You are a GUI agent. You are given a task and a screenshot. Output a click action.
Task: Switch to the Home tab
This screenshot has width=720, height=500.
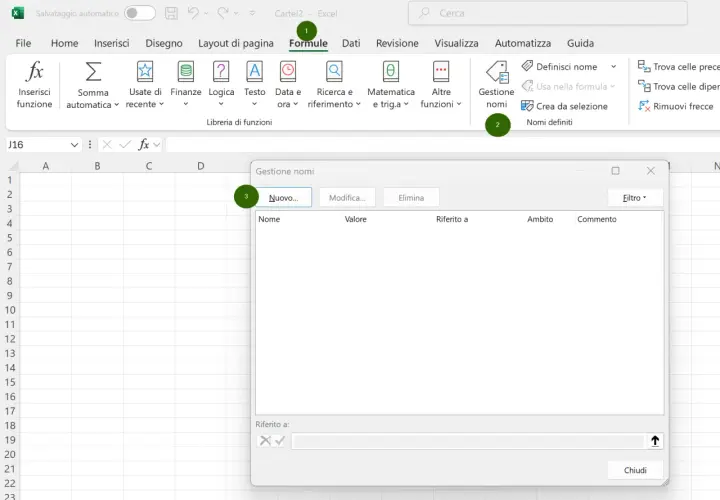[64, 43]
